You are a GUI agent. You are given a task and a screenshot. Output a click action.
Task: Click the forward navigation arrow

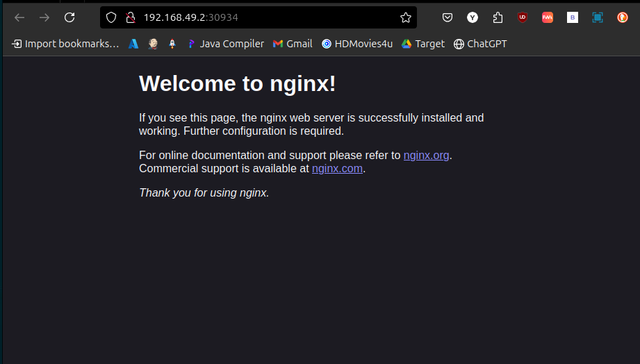tap(44, 17)
